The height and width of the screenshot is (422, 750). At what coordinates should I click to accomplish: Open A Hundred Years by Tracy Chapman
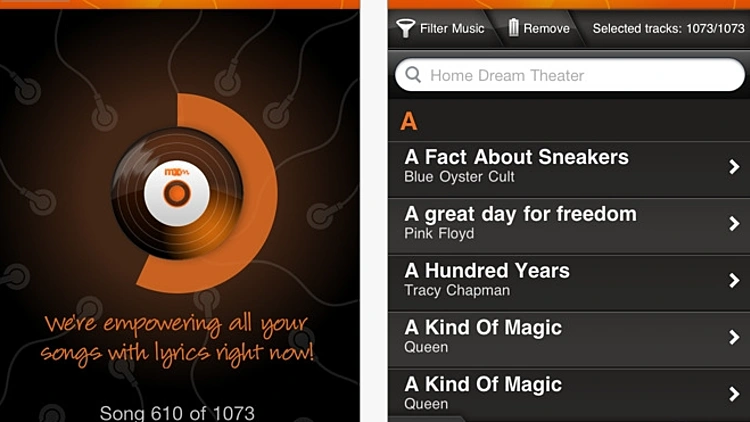pos(569,282)
